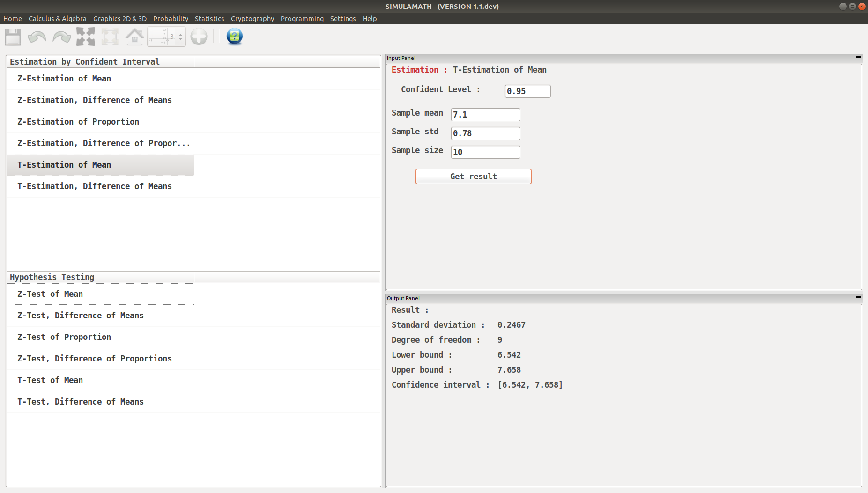Collapse the Output Panel with its dash button
Screen dimensions: 868x493
pyautogui.click(x=858, y=297)
